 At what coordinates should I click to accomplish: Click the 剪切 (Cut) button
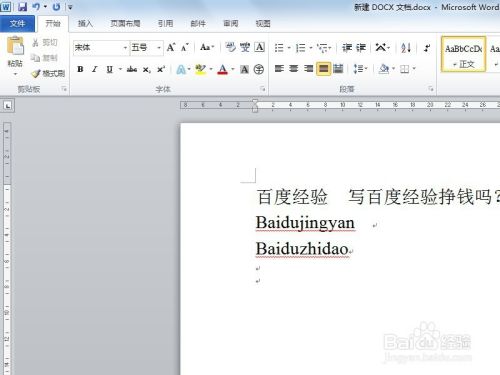coord(45,42)
